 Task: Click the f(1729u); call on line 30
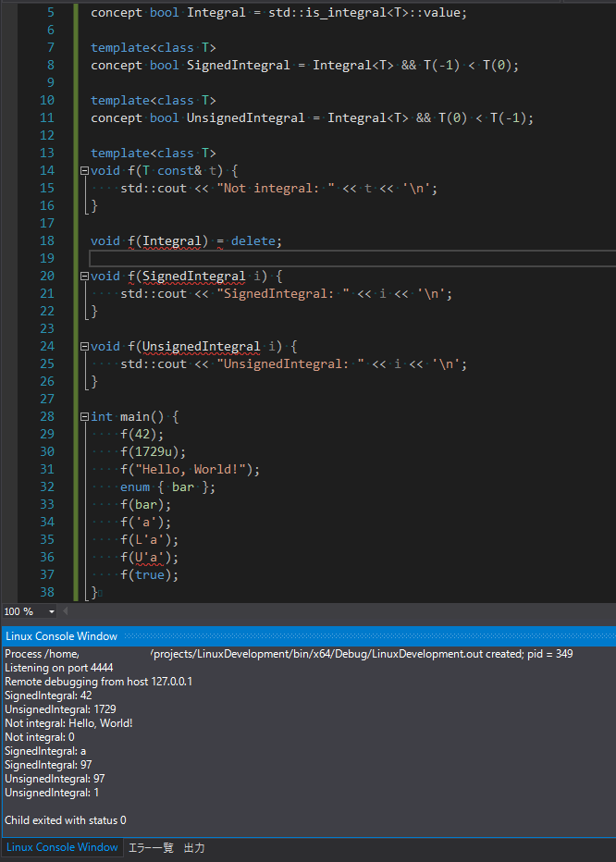pos(154,452)
